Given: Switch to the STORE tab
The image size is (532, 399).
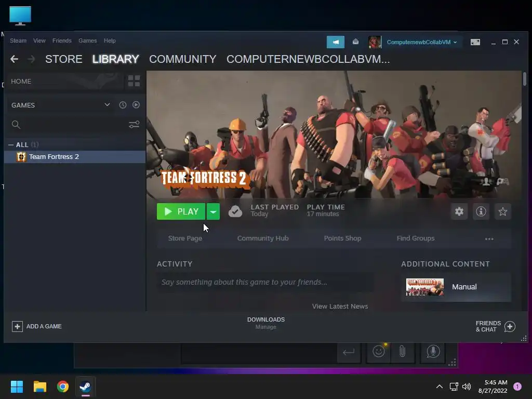Looking at the screenshot, I should 64,59.
